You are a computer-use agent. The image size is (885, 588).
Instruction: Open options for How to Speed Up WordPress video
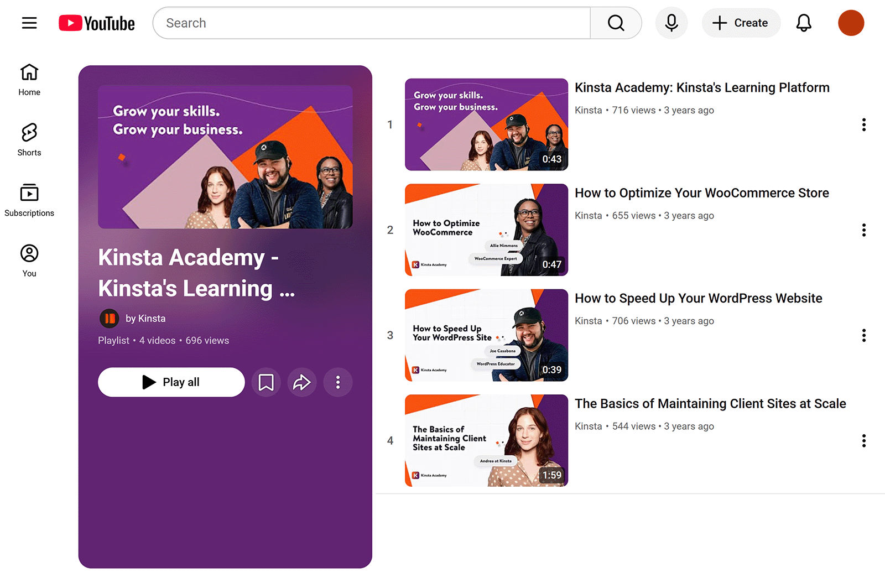coord(863,335)
